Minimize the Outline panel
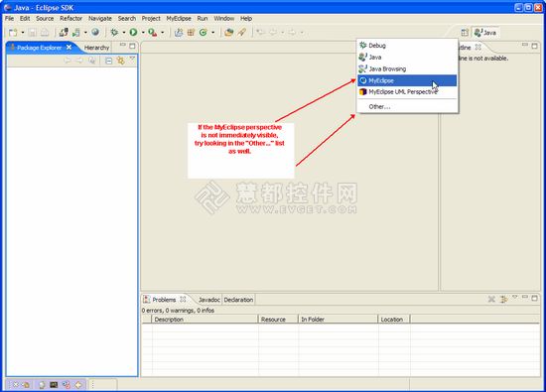546x392 pixels. (x=525, y=45)
